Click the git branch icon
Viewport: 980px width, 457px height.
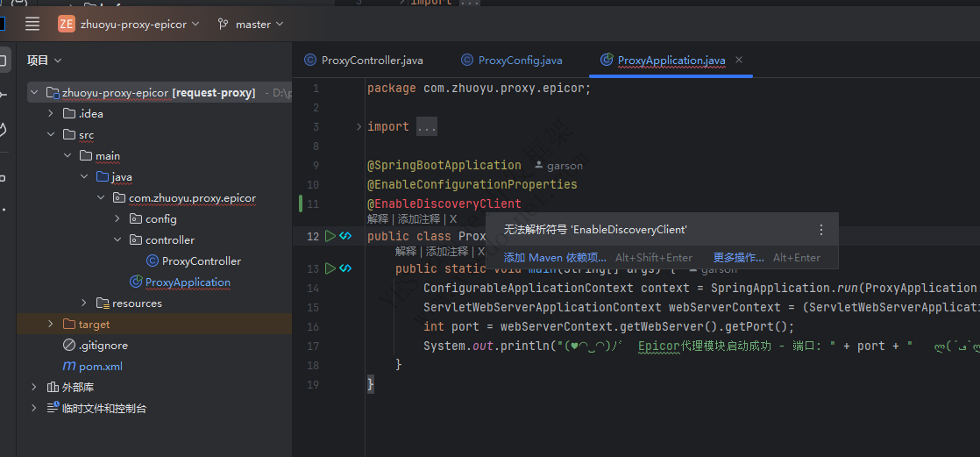pyautogui.click(x=223, y=25)
